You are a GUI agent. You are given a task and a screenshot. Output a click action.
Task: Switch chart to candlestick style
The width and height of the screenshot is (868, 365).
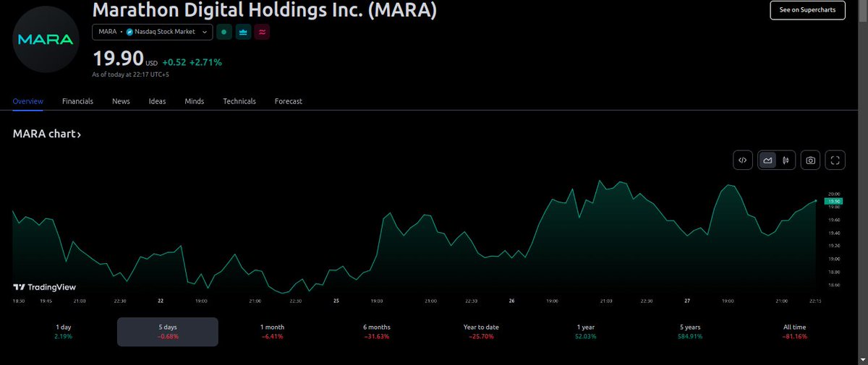coord(785,160)
